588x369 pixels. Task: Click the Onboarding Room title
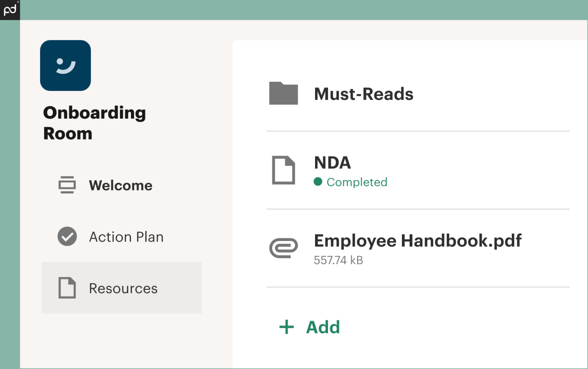95,123
